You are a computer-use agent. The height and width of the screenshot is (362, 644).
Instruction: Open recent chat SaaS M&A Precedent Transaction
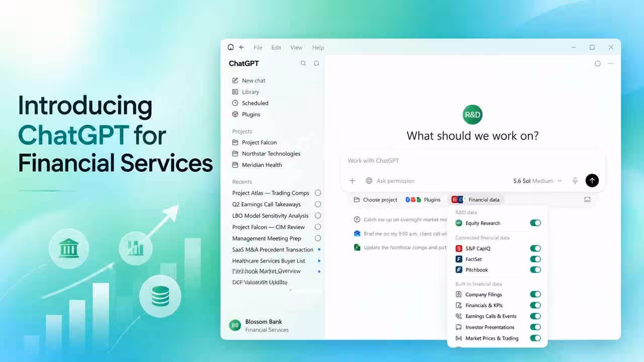pyautogui.click(x=273, y=250)
